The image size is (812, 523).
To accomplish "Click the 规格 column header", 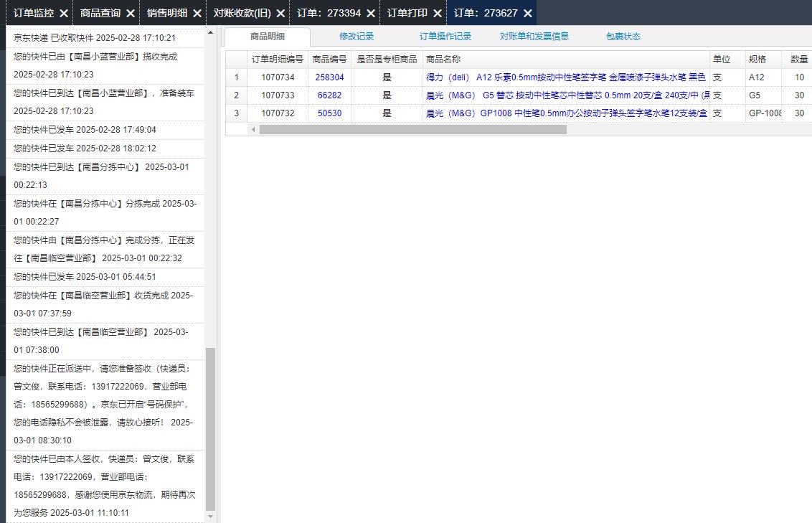I will (764, 60).
